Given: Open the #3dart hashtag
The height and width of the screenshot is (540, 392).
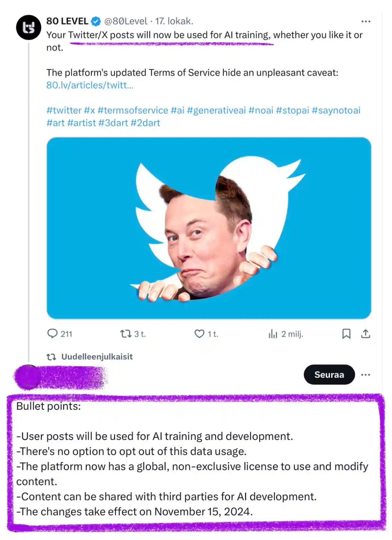Looking at the screenshot, I should (x=113, y=123).
